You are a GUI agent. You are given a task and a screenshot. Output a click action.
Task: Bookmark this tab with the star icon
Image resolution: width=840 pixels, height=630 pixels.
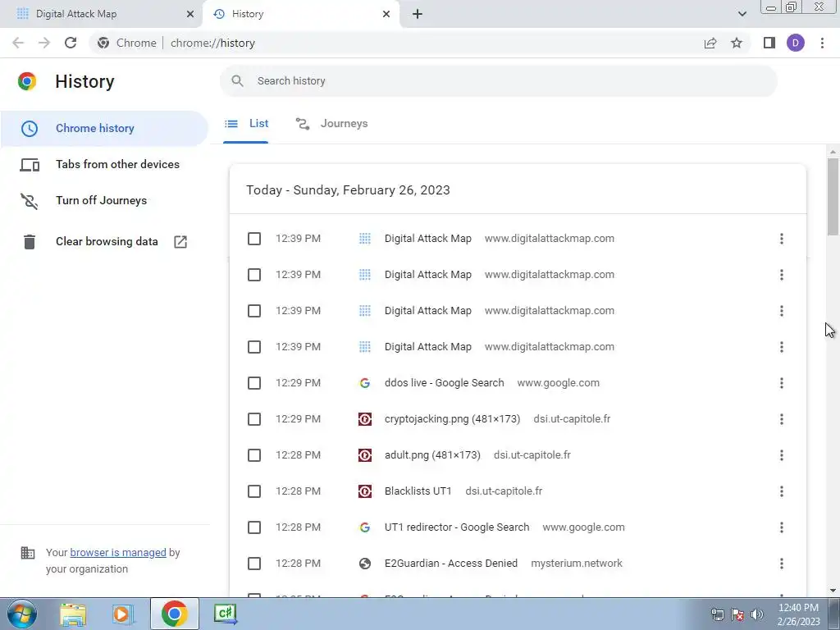(737, 43)
